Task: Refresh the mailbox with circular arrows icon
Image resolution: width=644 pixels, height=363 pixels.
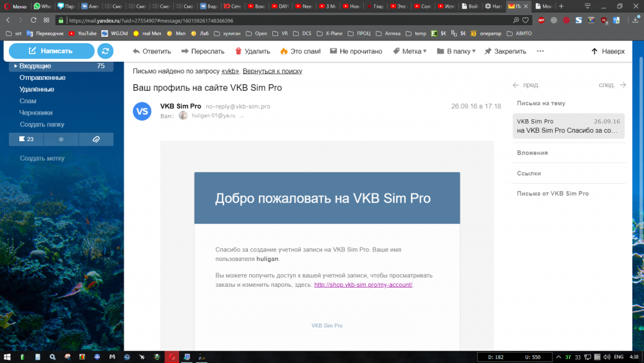Action: point(105,51)
